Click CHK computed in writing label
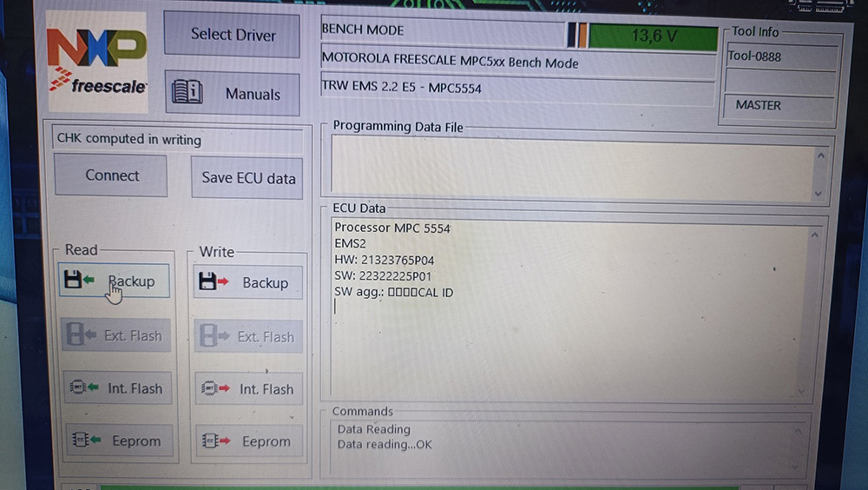The image size is (868, 490). click(x=129, y=139)
